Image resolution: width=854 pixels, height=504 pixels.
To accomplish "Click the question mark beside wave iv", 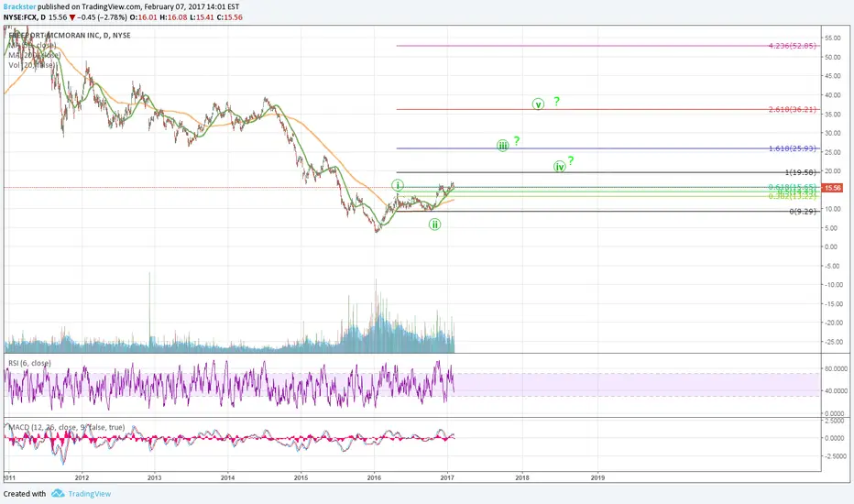I will (x=571, y=160).
